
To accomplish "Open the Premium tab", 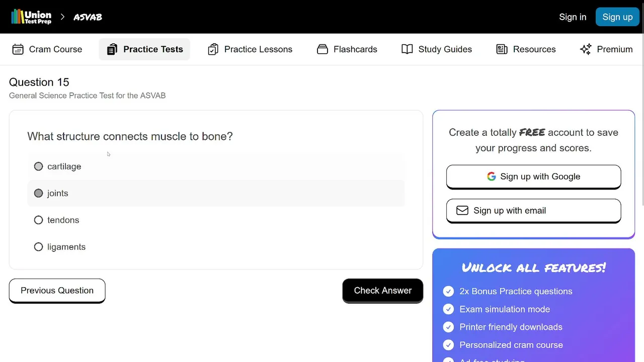I will point(606,49).
